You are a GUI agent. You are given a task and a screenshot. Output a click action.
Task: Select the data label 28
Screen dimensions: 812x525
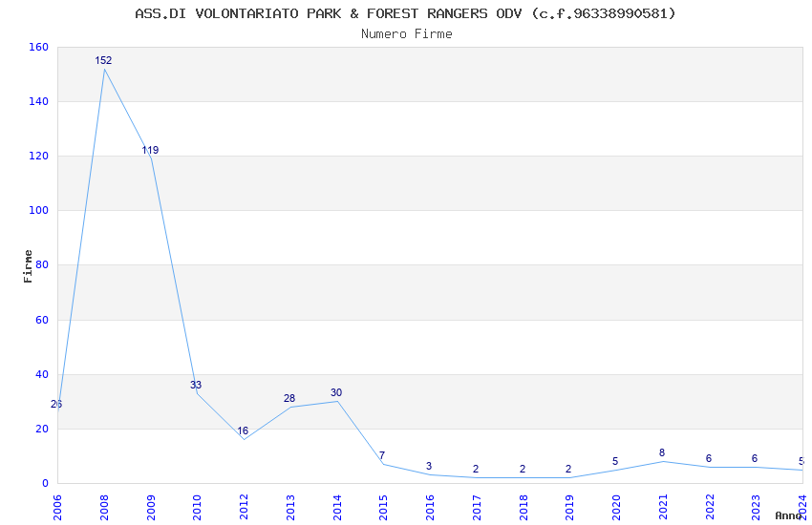289,398
